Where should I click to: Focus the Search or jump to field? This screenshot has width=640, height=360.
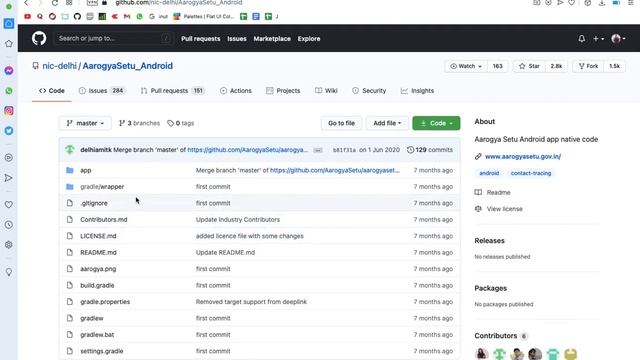click(113, 38)
